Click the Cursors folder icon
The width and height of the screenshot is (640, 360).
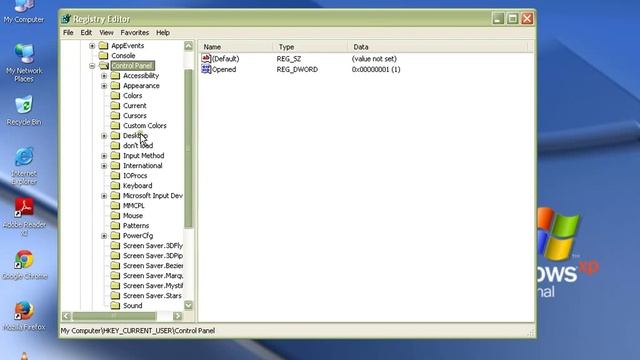pos(116,116)
